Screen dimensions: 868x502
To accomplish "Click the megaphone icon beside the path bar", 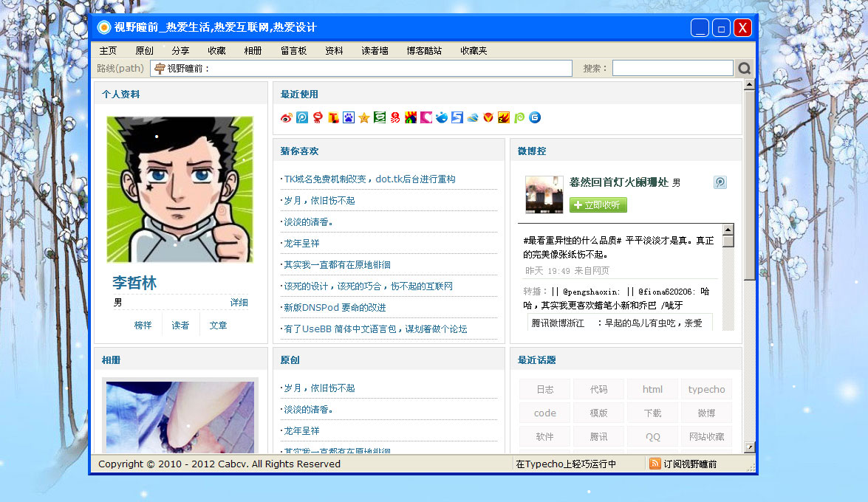I will tap(161, 67).
